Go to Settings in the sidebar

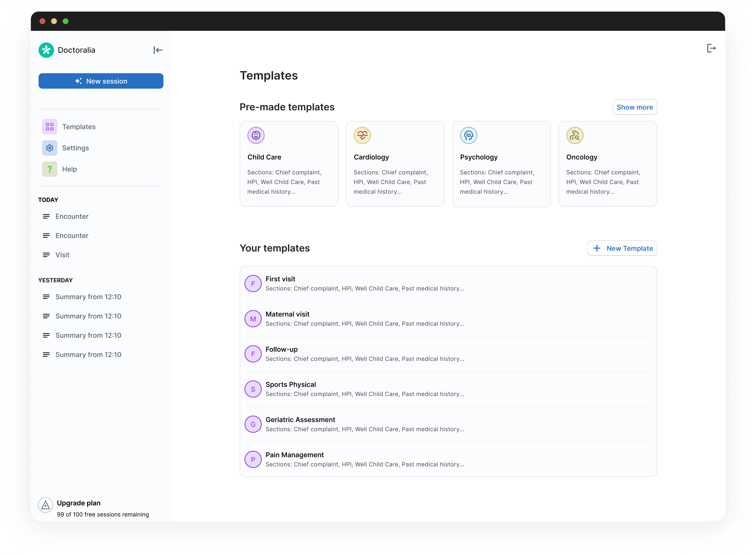pos(75,148)
